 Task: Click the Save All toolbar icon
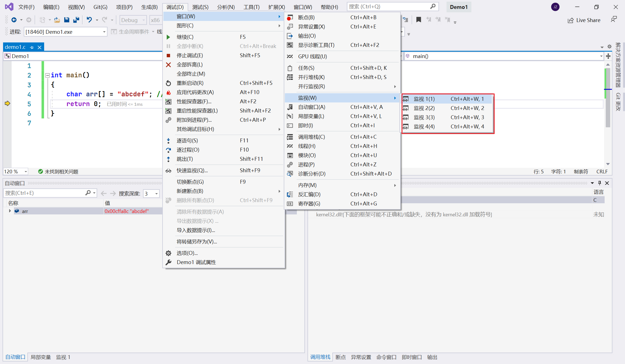(x=76, y=20)
